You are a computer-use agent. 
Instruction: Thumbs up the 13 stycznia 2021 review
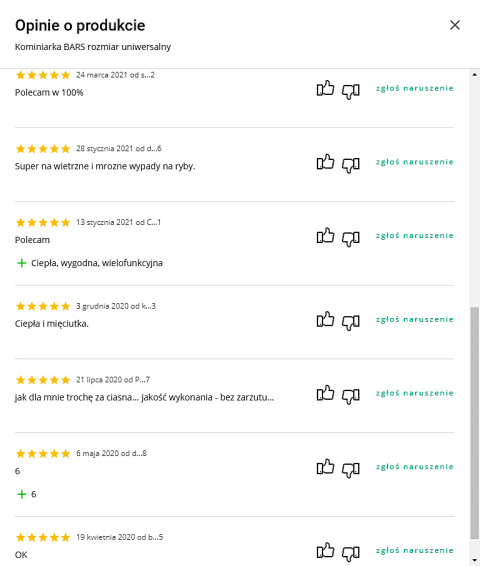pyautogui.click(x=325, y=235)
